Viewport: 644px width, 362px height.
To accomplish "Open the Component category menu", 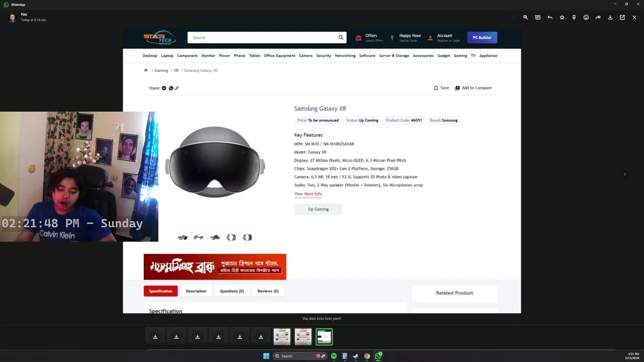I will click(x=187, y=56).
